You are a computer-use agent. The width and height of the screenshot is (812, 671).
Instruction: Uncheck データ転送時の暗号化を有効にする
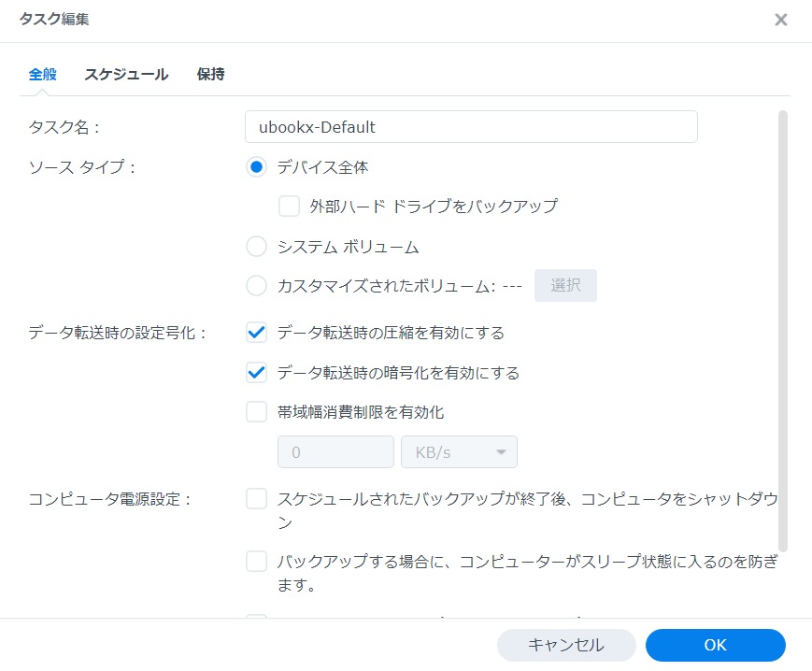256,372
